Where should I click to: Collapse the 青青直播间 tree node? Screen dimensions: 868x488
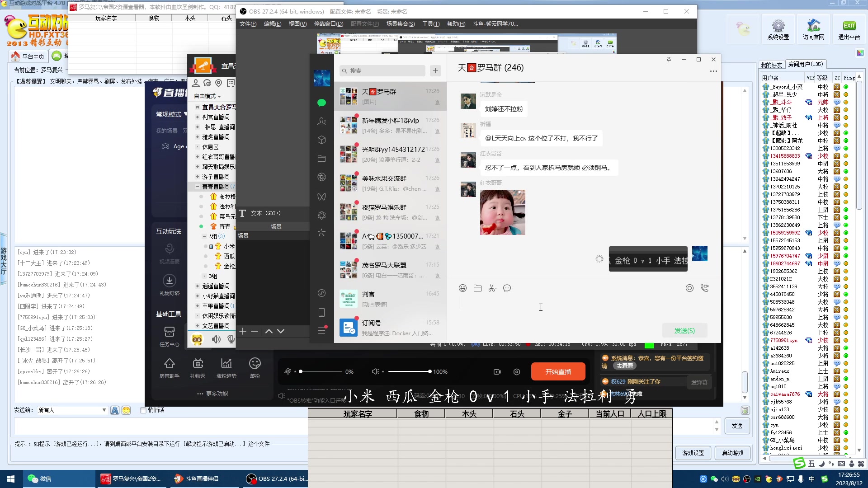[198, 187]
